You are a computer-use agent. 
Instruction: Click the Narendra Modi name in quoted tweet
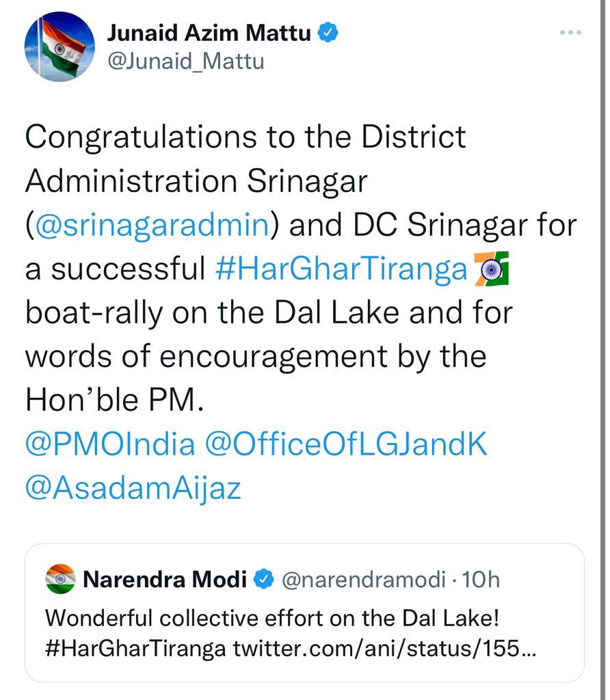pyautogui.click(x=165, y=580)
